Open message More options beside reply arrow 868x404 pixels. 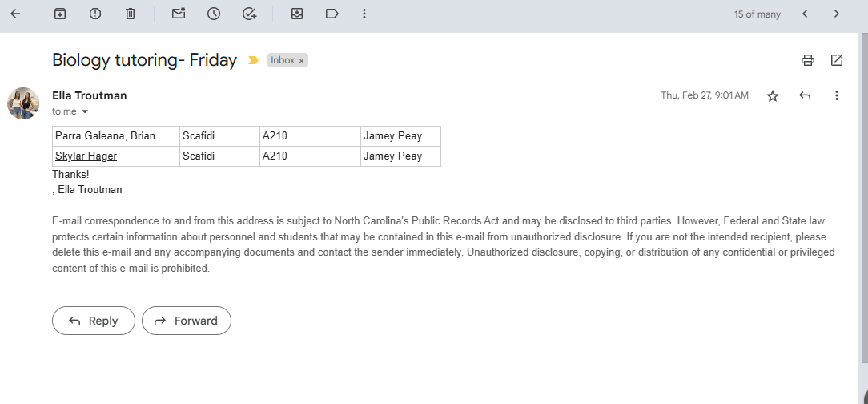coord(837,96)
